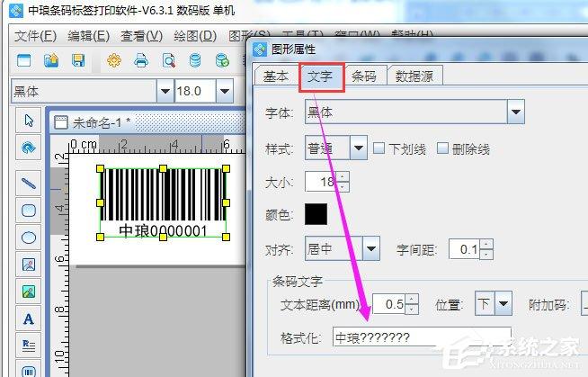Open document settings gear icon
The image size is (588, 377).
tap(114, 61)
